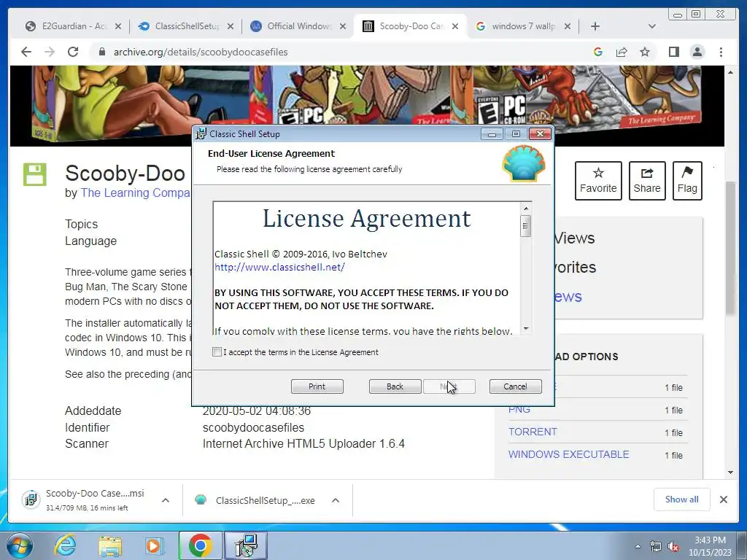Open Windows Media Player from taskbar

click(153, 545)
